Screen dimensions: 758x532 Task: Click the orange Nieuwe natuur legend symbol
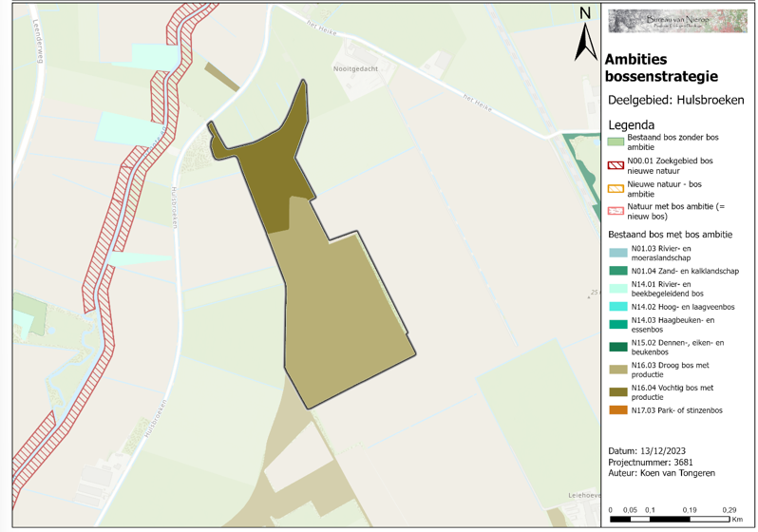click(x=616, y=188)
